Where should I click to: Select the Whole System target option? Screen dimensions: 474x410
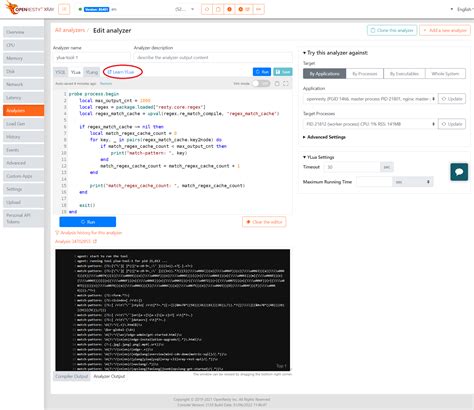[445, 74]
